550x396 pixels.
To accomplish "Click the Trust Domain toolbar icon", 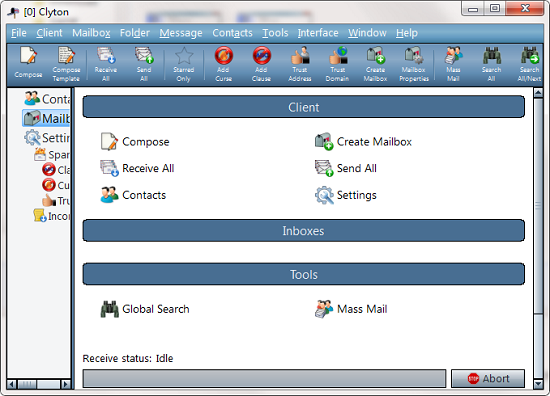I will tap(337, 64).
